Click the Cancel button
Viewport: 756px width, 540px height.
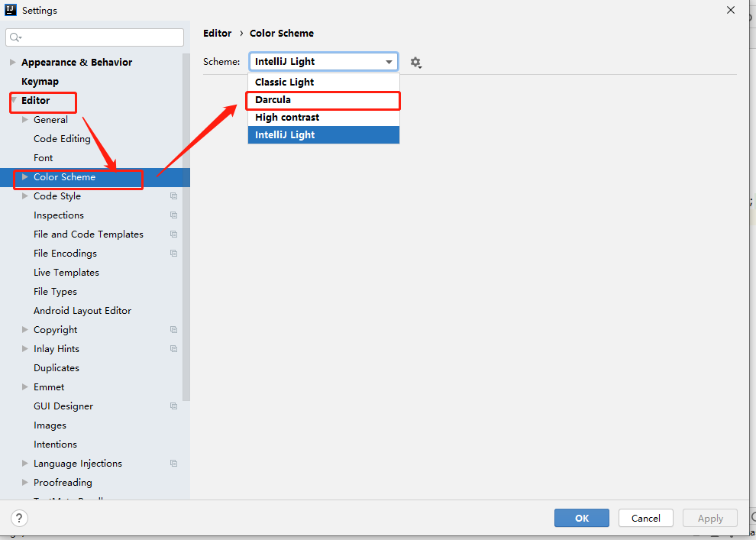[645, 519]
